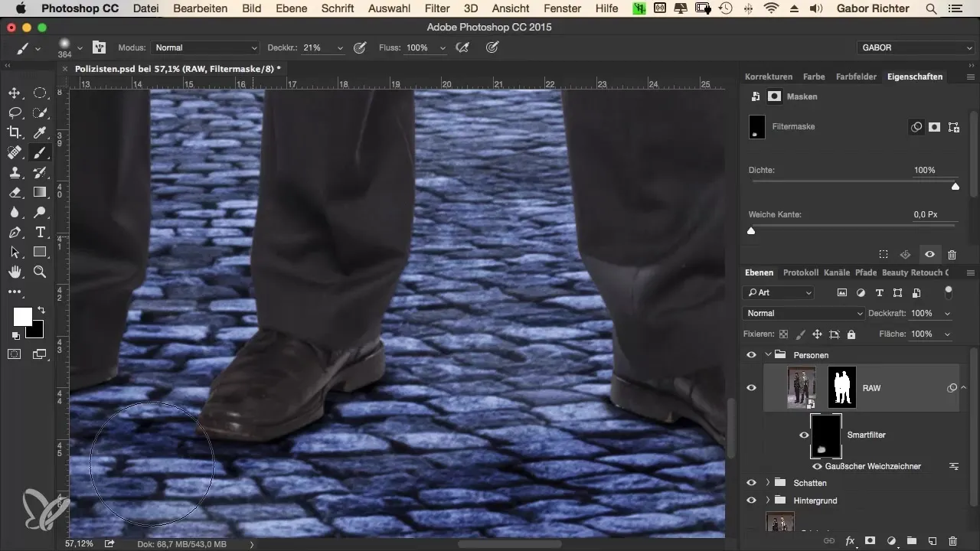Image resolution: width=980 pixels, height=551 pixels.
Task: Open the brush Modus dropdown
Action: coord(205,47)
